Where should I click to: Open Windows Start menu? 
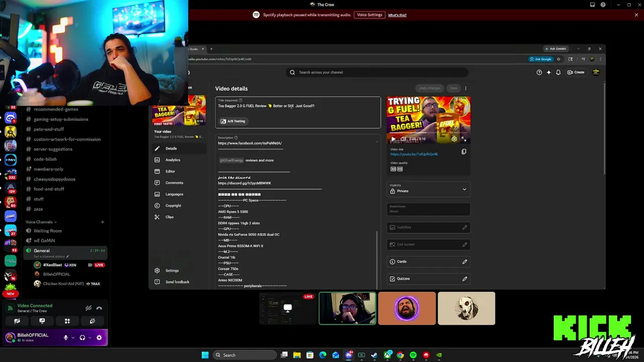(205, 355)
